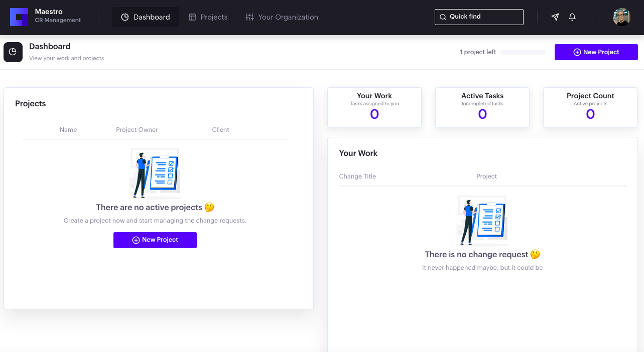Screen dimensions: 644x352
Task: Click the grid icon next to Projects
Action: click(191, 17)
